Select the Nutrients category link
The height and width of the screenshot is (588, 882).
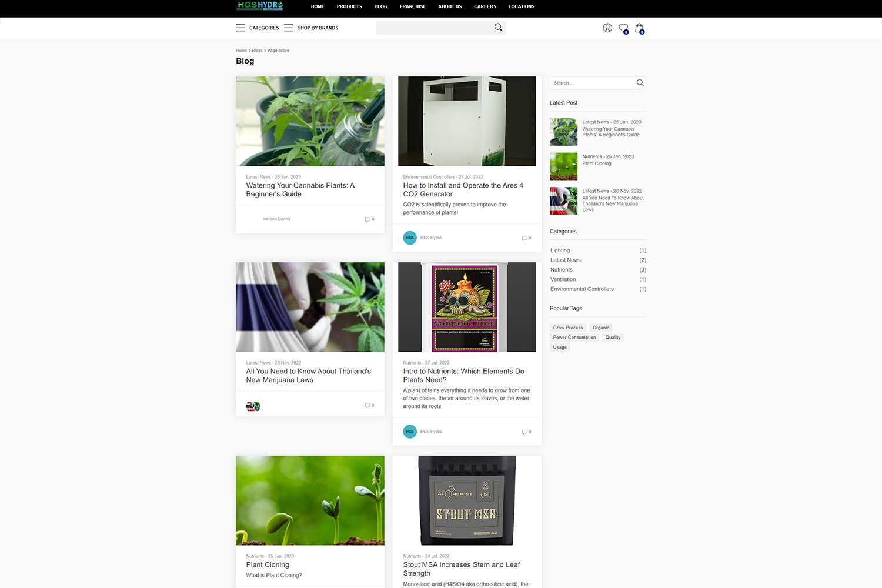561,270
